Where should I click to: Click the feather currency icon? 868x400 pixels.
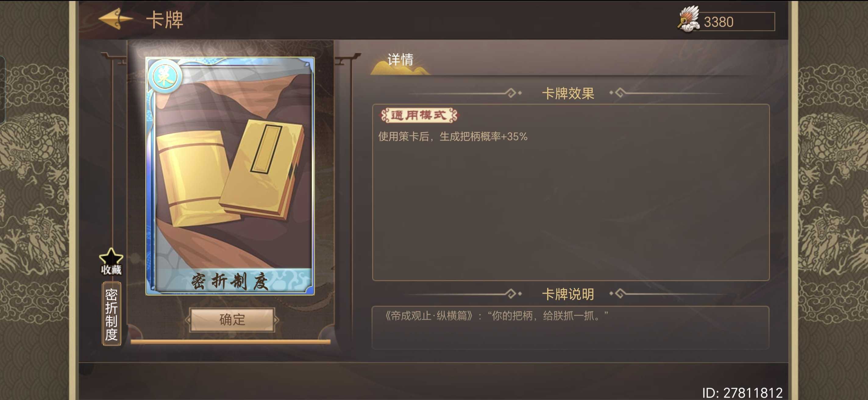click(x=688, y=19)
